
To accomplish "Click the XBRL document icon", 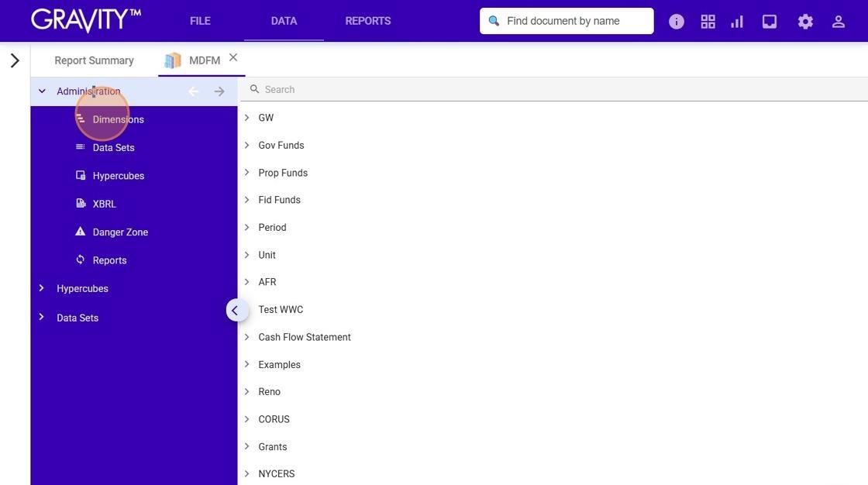I will click(x=81, y=203).
